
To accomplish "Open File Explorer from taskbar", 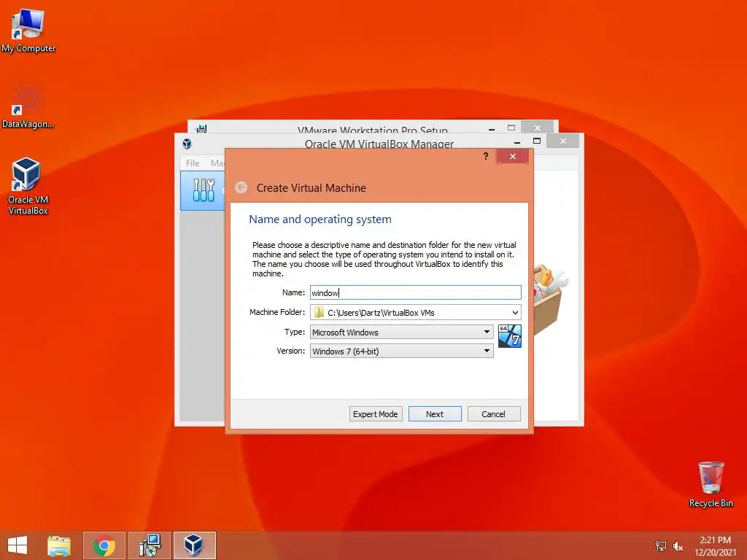I will click(59, 545).
